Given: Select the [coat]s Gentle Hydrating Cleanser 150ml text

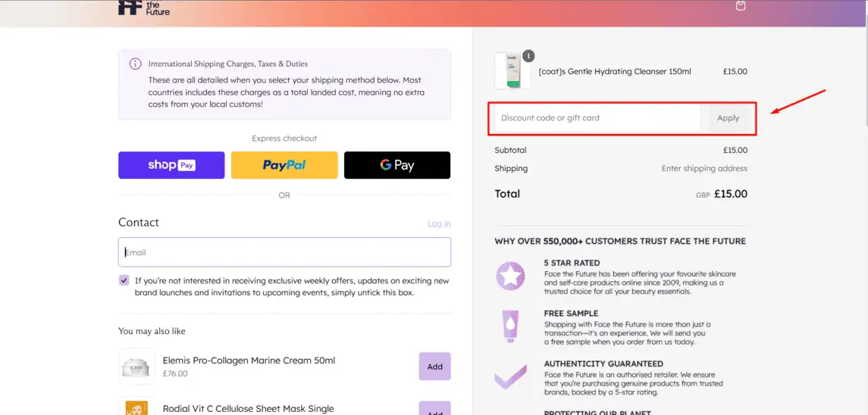Looking at the screenshot, I should pos(615,71).
